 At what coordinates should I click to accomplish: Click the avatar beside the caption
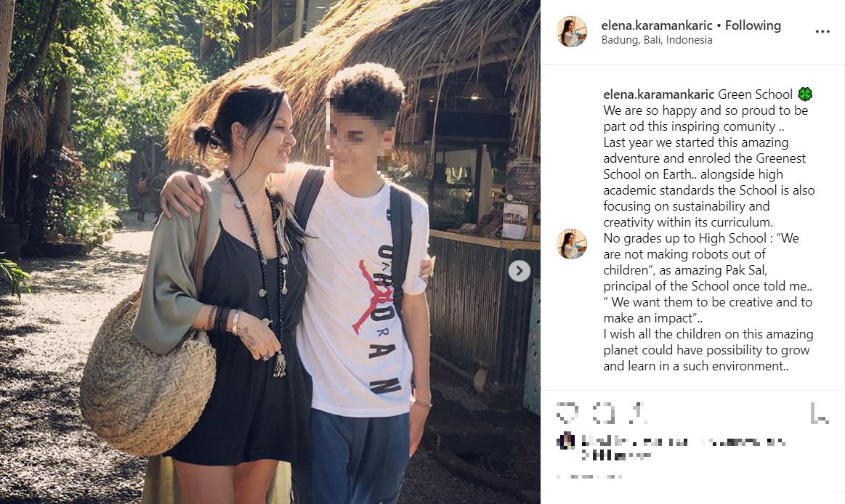[x=572, y=244]
